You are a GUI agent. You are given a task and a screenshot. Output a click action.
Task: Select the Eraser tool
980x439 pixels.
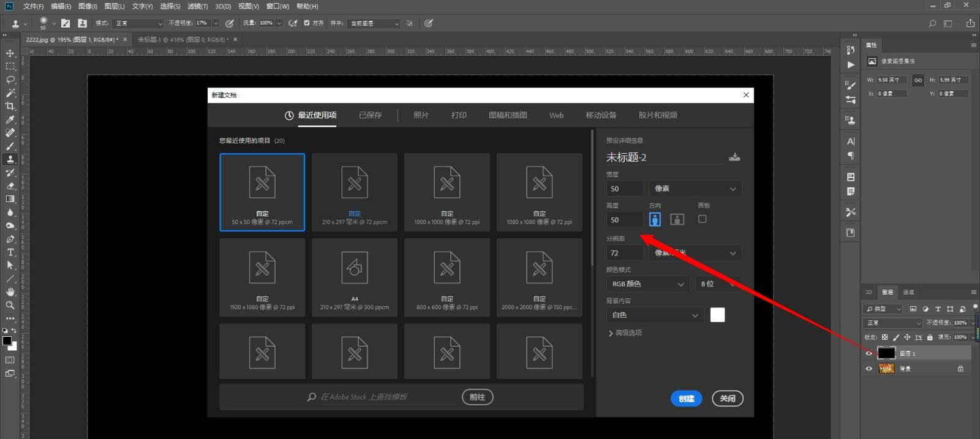pos(10,186)
